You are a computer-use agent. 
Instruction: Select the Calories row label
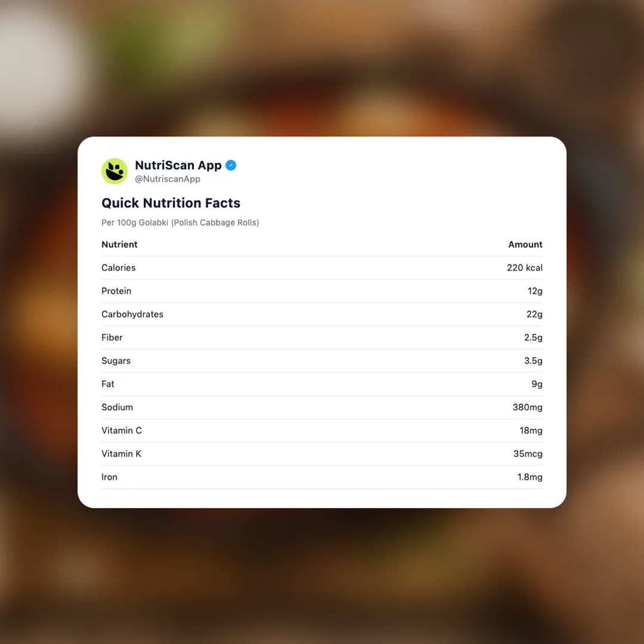point(119,268)
